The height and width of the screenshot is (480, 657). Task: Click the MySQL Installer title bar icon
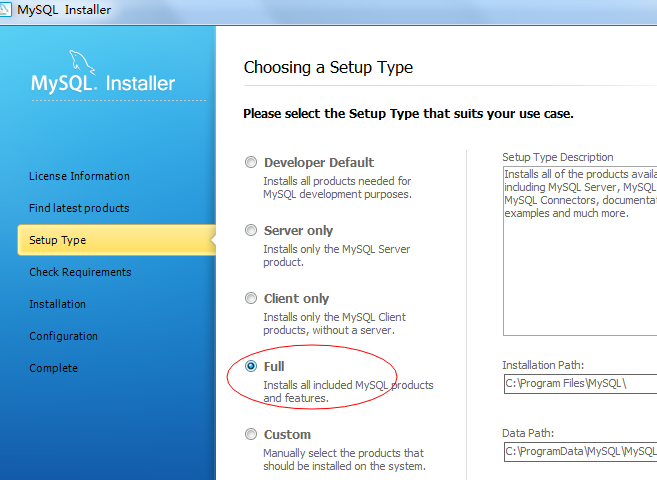coord(5,9)
